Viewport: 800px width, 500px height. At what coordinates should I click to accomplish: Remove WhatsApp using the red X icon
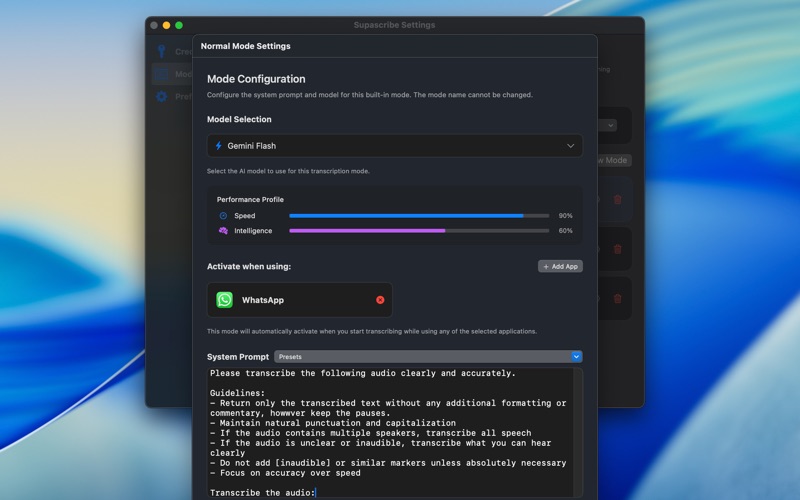point(380,300)
